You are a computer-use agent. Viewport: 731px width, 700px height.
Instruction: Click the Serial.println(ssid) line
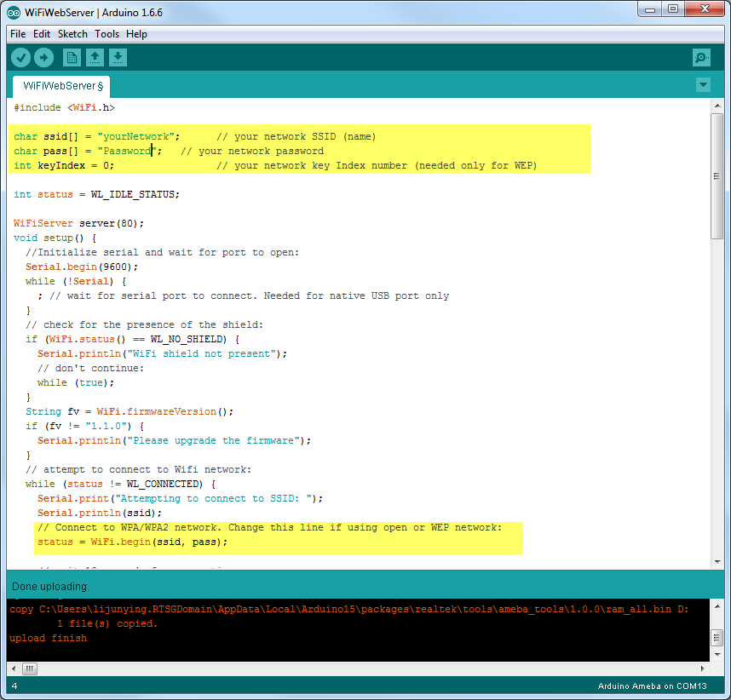[x=100, y=513]
